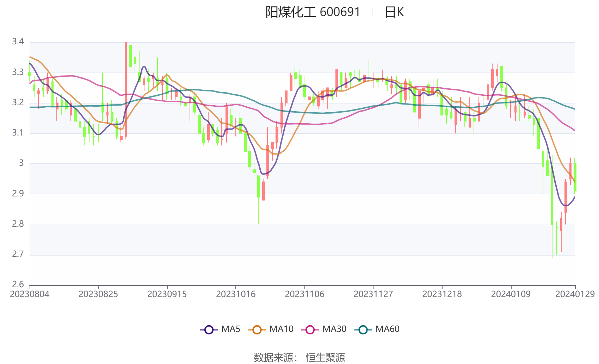Toggle the MA30 legend label
Image resolution: width=599 pixels, height=364 pixels.
pyautogui.click(x=334, y=329)
